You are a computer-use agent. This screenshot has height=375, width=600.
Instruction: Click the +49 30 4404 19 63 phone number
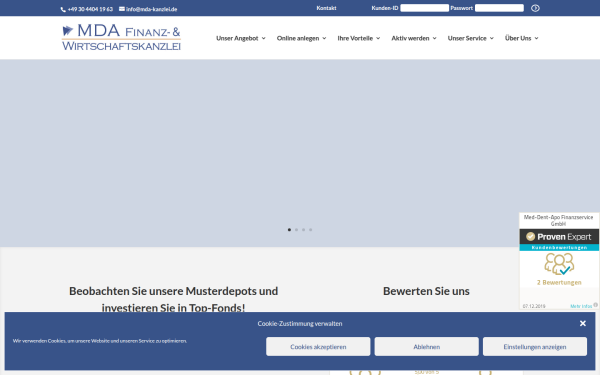tap(90, 9)
